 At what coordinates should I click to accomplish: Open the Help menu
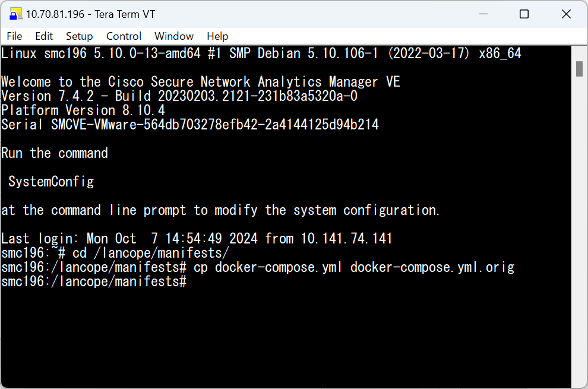click(x=217, y=36)
